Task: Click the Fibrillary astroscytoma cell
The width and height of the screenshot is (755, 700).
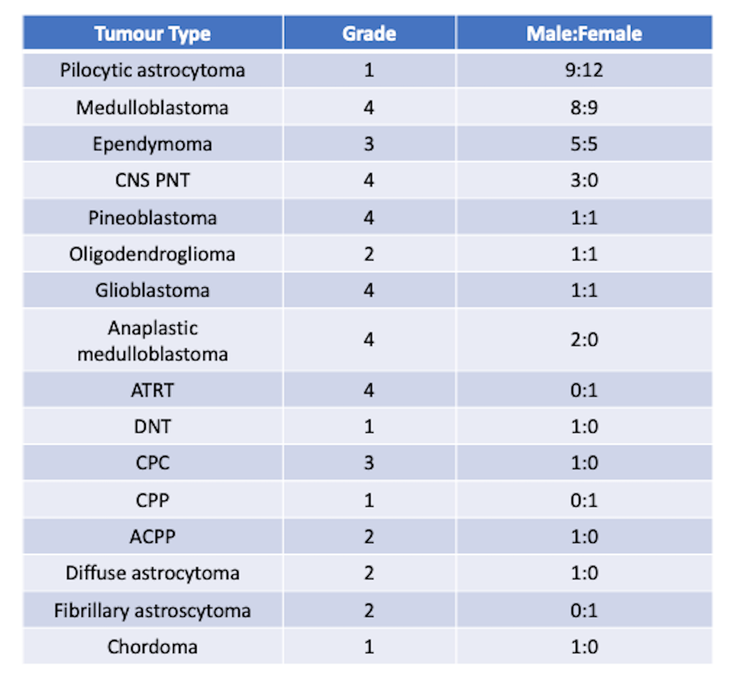Action: tap(153, 610)
